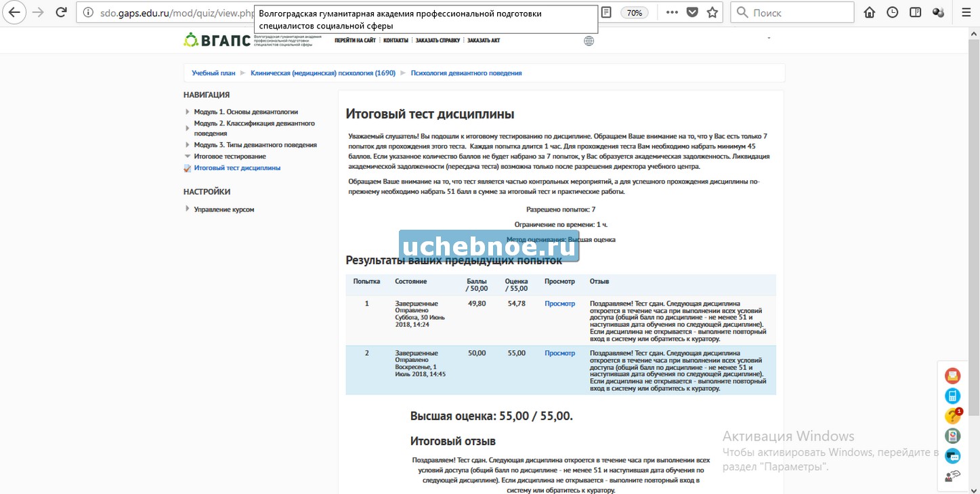980x494 pixels.
Task: Click the green report chart widget icon
Action: point(953,436)
